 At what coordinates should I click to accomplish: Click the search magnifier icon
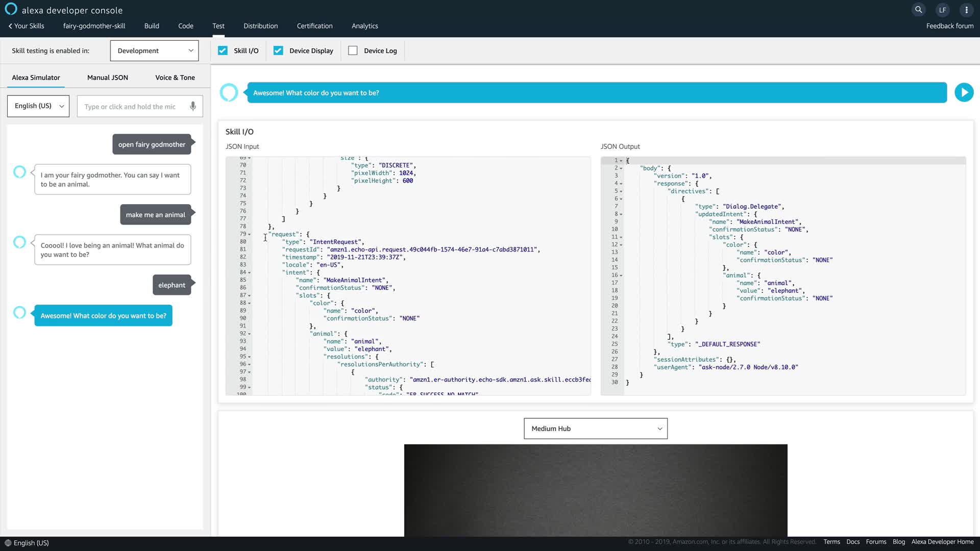pos(918,10)
